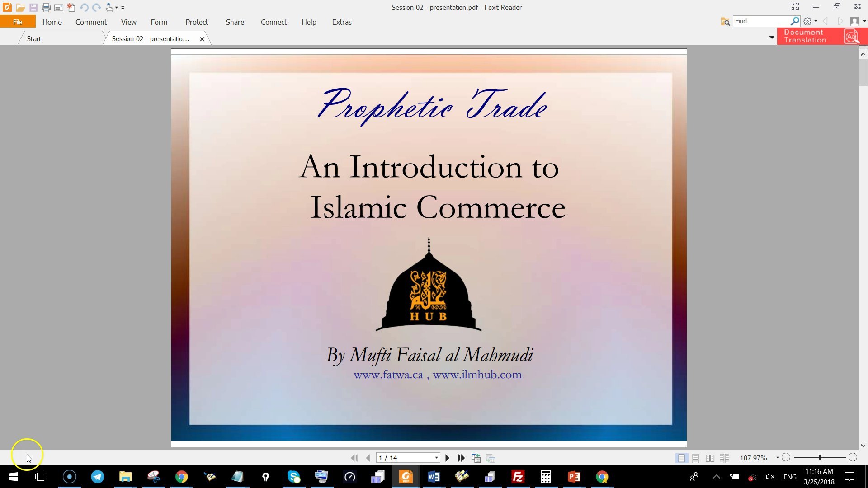Image resolution: width=868 pixels, height=488 pixels.
Task: Expand the zoom percentage dropdown
Action: coord(778,458)
